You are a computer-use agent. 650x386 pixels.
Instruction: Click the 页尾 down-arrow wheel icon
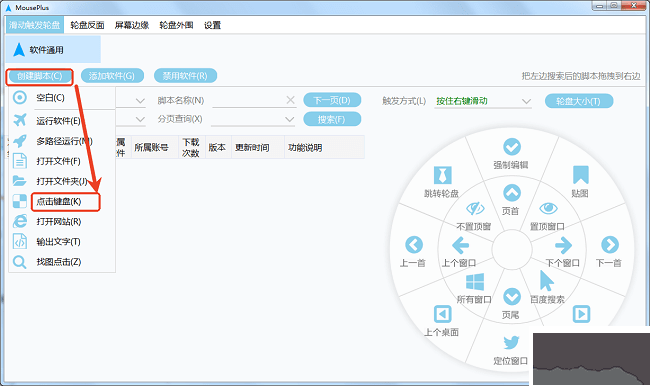[x=512, y=296]
